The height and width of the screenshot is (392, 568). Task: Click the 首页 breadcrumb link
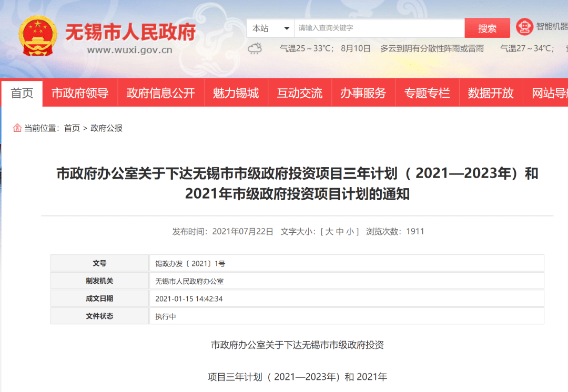(72, 128)
